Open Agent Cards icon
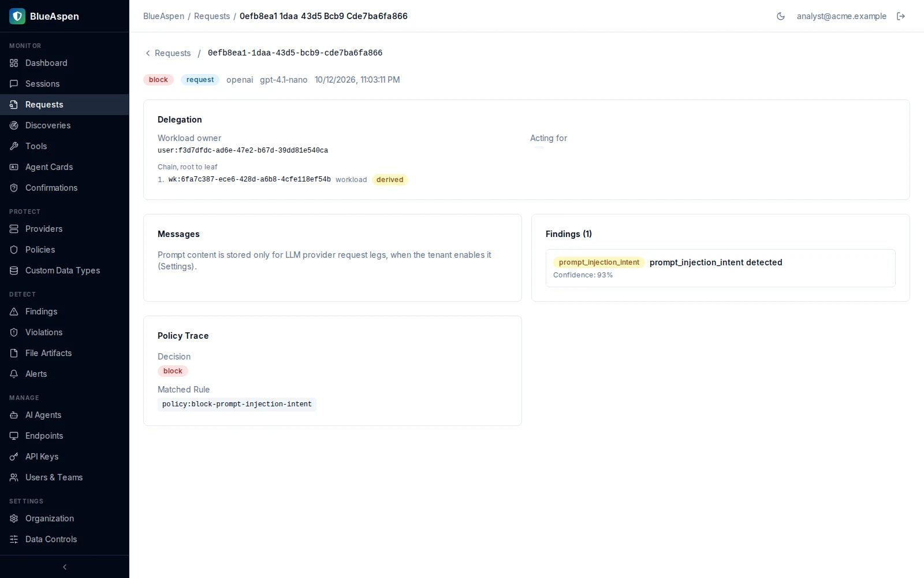 point(14,167)
